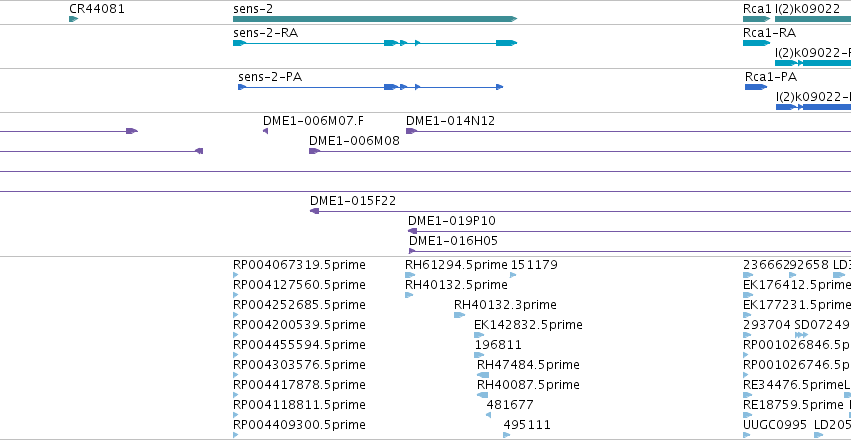The image size is (851, 440).
Task: Click the RH61294.5prime label
Action: coord(456,265)
